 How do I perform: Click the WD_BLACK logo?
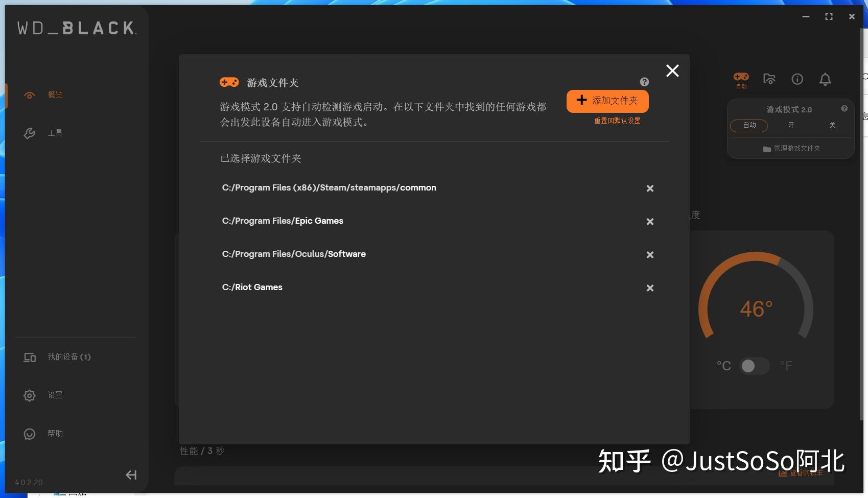(77, 28)
